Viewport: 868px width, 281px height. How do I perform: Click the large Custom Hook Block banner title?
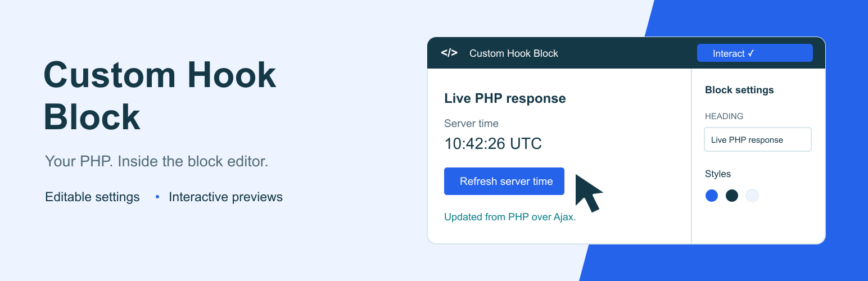[x=160, y=96]
